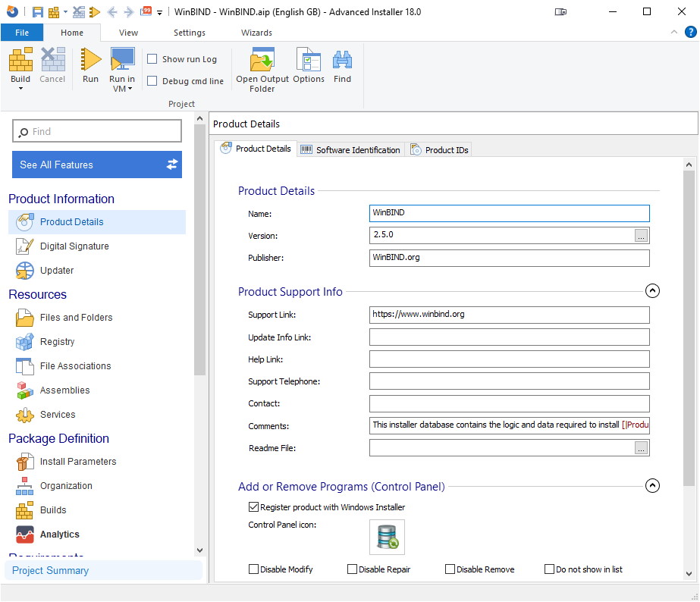
Task: Click the Advanced Installer application logo
Action: point(12,11)
